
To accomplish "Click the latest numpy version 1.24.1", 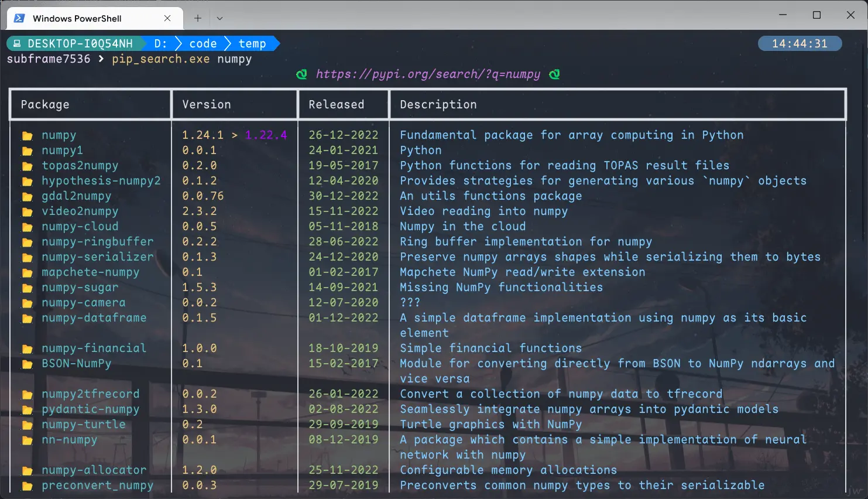I will click(x=203, y=135).
